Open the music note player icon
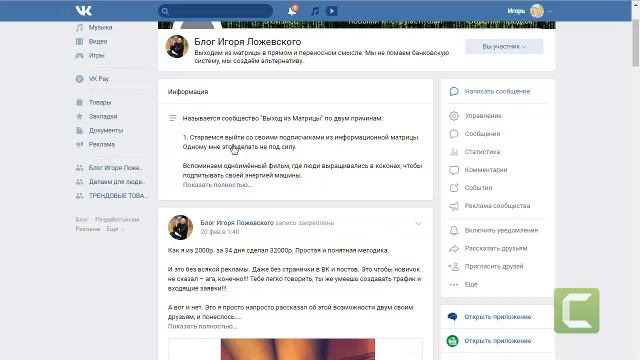This screenshot has width=640, height=360. coord(315,11)
